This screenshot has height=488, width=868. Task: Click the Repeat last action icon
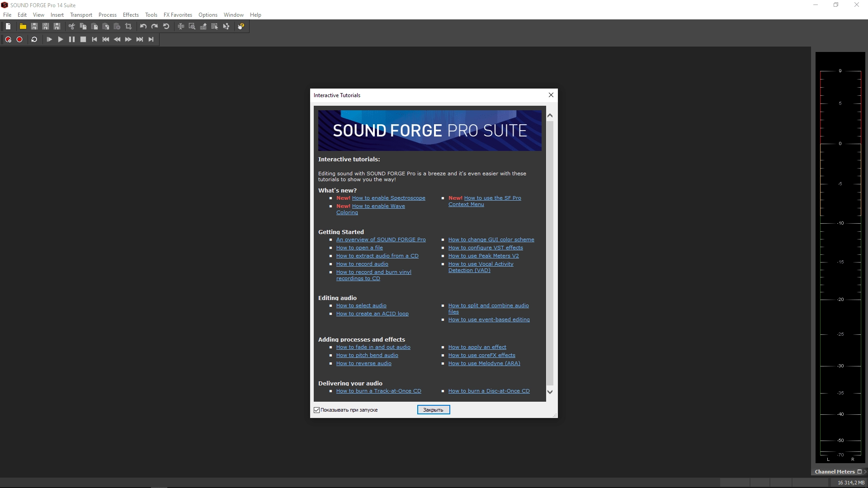tap(166, 26)
